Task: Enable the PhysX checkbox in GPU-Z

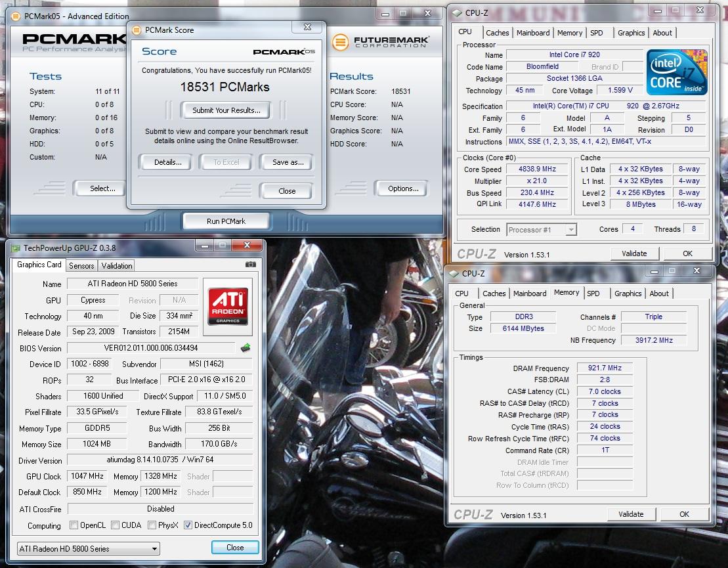Action: (x=152, y=525)
